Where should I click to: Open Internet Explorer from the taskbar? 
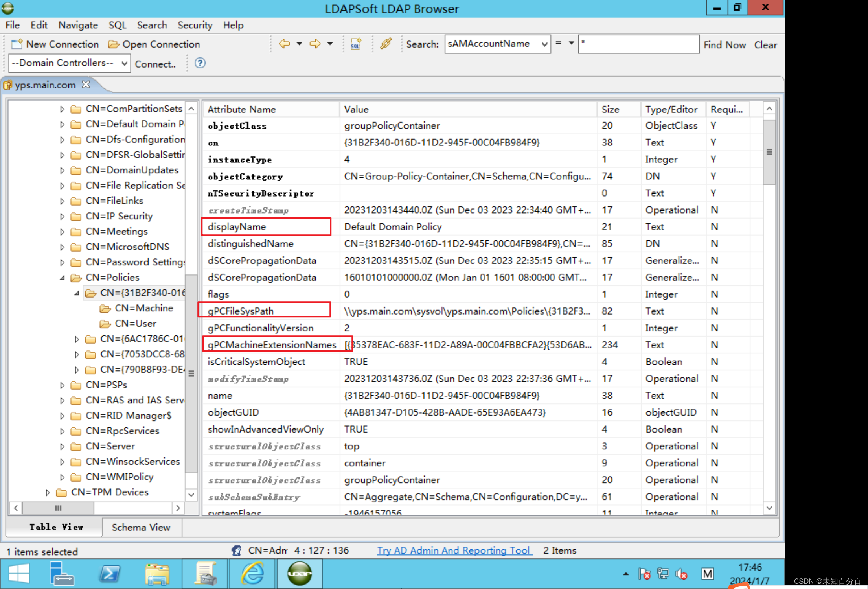(x=252, y=574)
